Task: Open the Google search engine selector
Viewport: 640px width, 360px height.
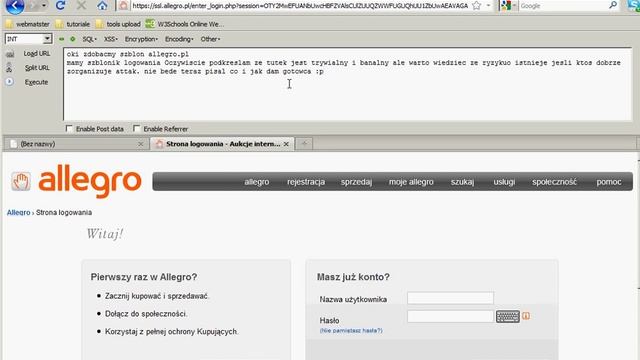Action: 508,6
